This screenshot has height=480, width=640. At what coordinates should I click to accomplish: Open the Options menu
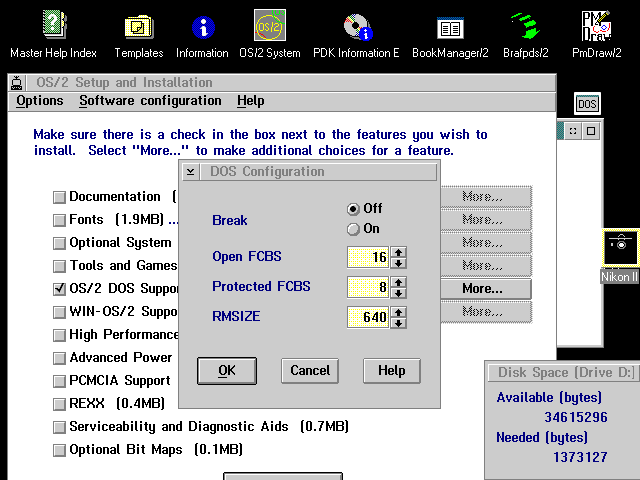40,101
